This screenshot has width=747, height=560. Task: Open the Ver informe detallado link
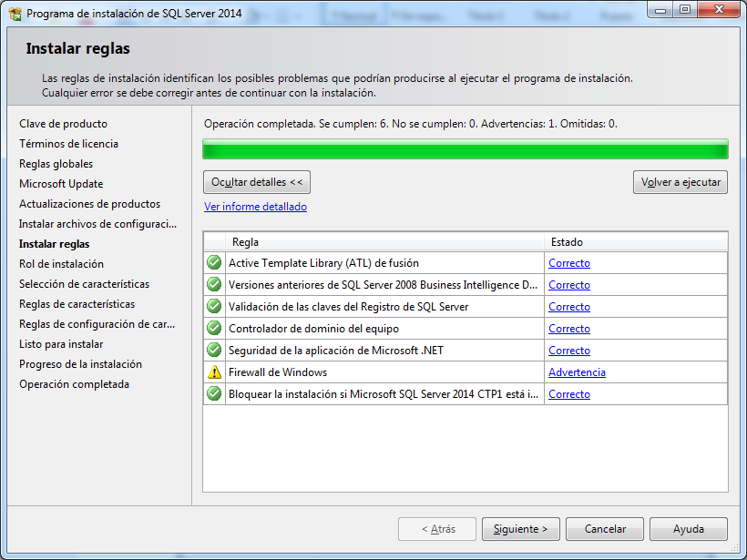tap(255, 207)
